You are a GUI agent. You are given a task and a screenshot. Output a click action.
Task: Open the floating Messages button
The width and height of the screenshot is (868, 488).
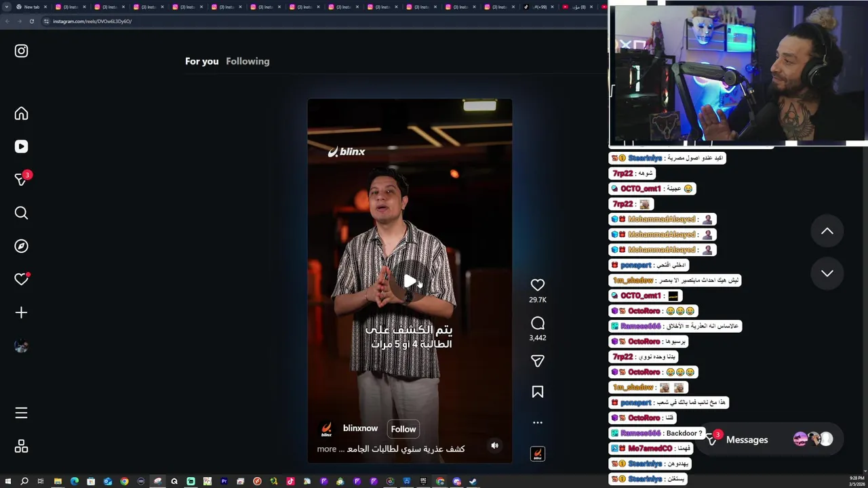click(x=770, y=440)
